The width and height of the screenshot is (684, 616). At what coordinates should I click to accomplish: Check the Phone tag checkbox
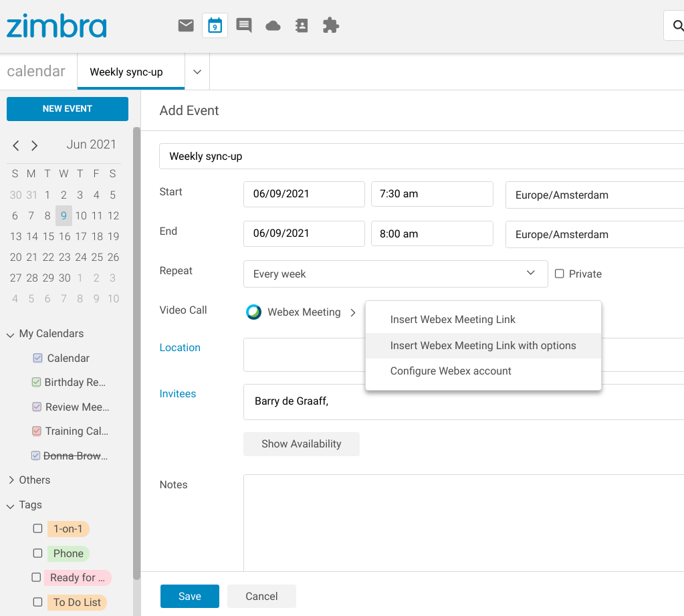[x=38, y=553]
